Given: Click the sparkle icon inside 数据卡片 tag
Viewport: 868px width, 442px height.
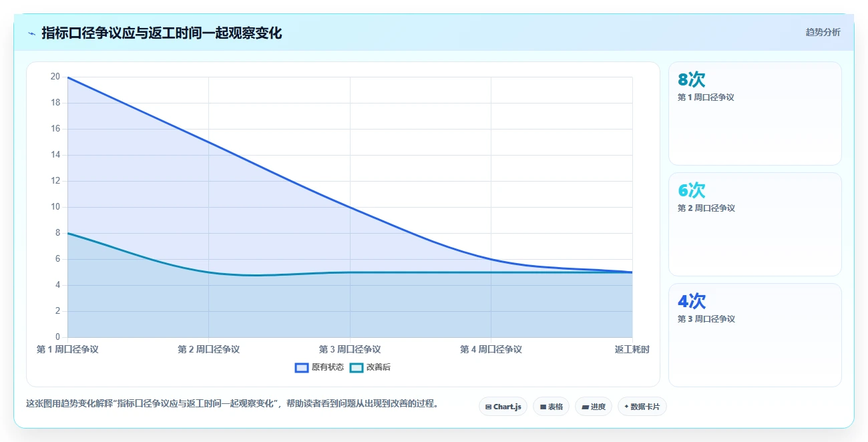Looking at the screenshot, I should [x=626, y=407].
